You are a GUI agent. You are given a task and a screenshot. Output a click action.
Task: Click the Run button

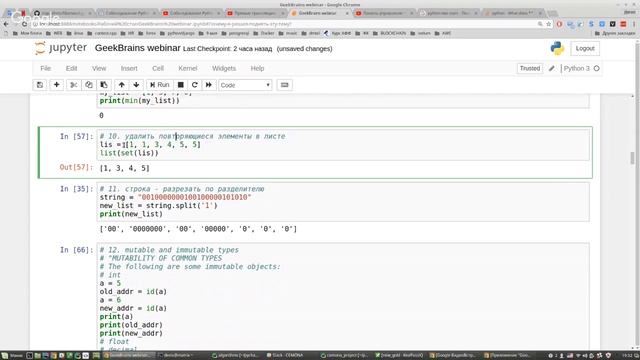pyautogui.click(x=159, y=85)
